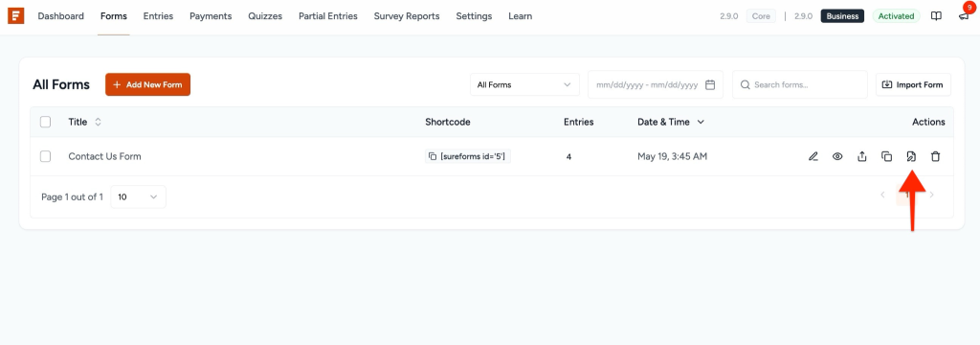980x345 pixels.
Task: Preview Contact Us Form using eye icon
Action: pyautogui.click(x=837, y=156)
